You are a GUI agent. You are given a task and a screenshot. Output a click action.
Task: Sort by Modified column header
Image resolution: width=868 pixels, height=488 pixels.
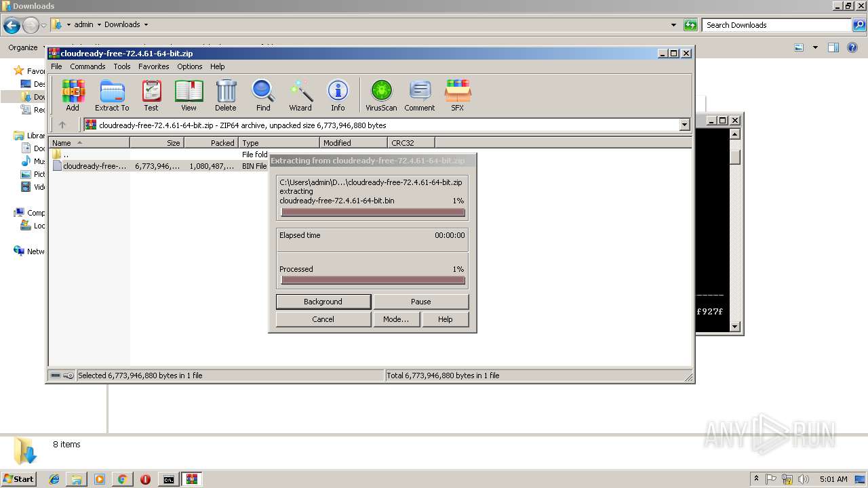coord(354,143)
